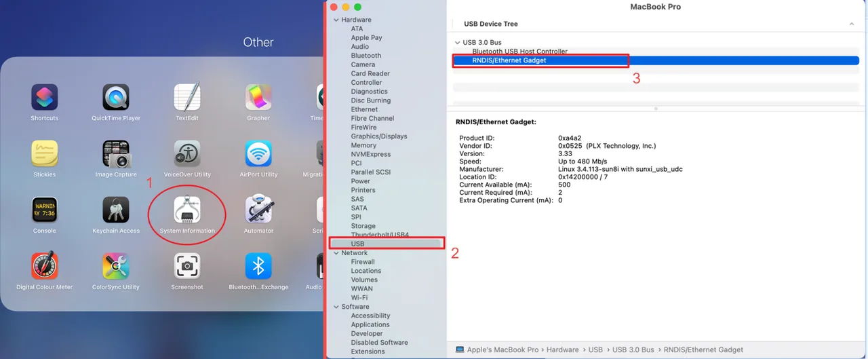Screen dimensions: 868x359
Task: Click the Speed value Up to 480 Mb/s
Action: pos(583,162)
